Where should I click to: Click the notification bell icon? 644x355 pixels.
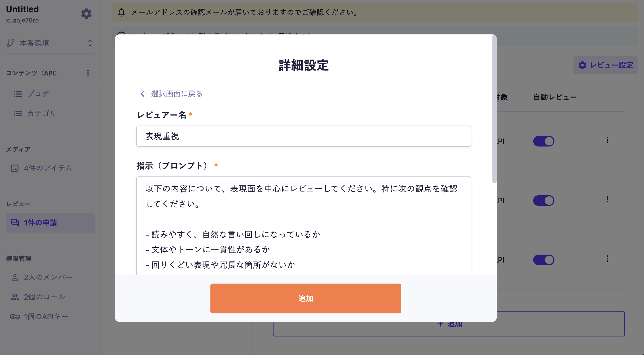(x=121, y=12)
